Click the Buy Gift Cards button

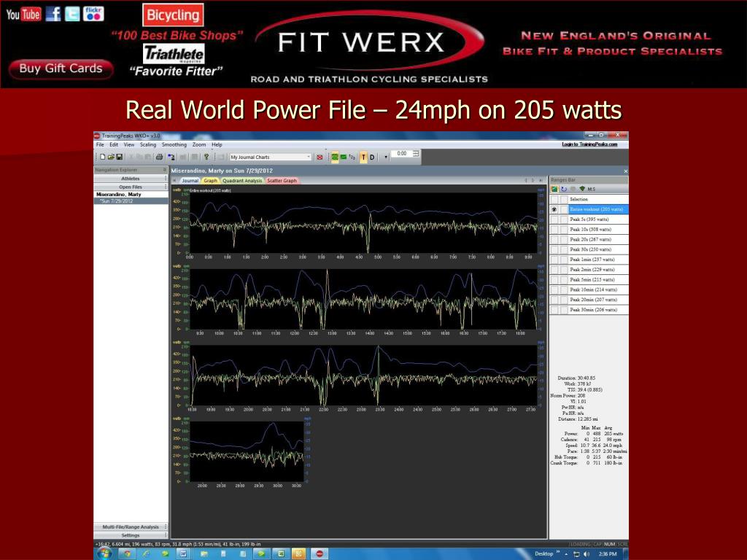coord(61,69)
